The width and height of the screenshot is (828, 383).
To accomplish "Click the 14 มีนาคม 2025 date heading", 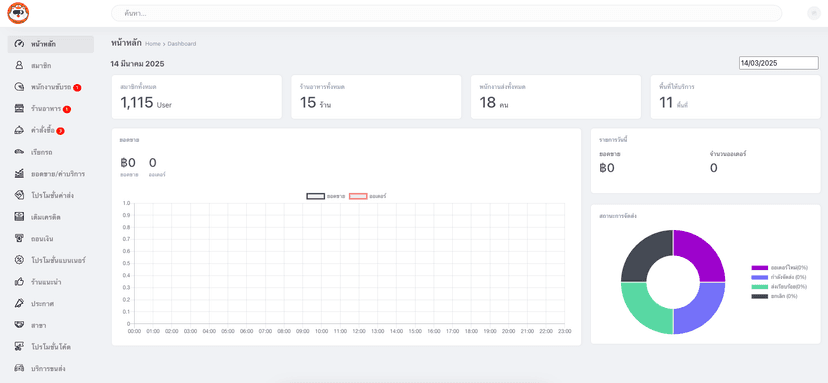I will (x=137, y=64).
